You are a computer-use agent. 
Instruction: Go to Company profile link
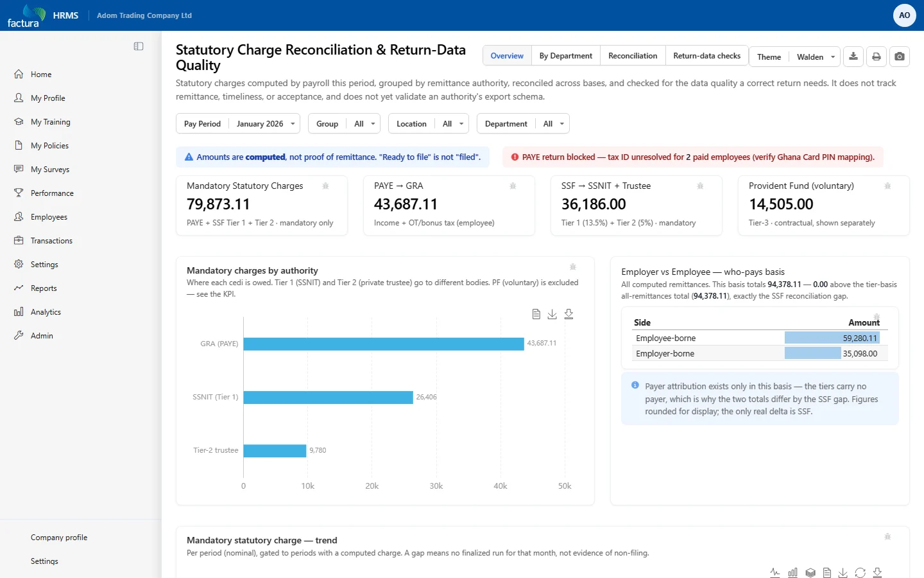point(59,538)
